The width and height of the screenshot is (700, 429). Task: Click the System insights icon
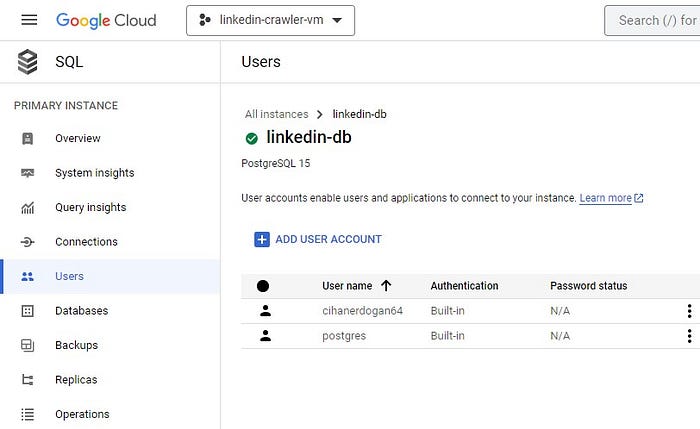(28, 173)
